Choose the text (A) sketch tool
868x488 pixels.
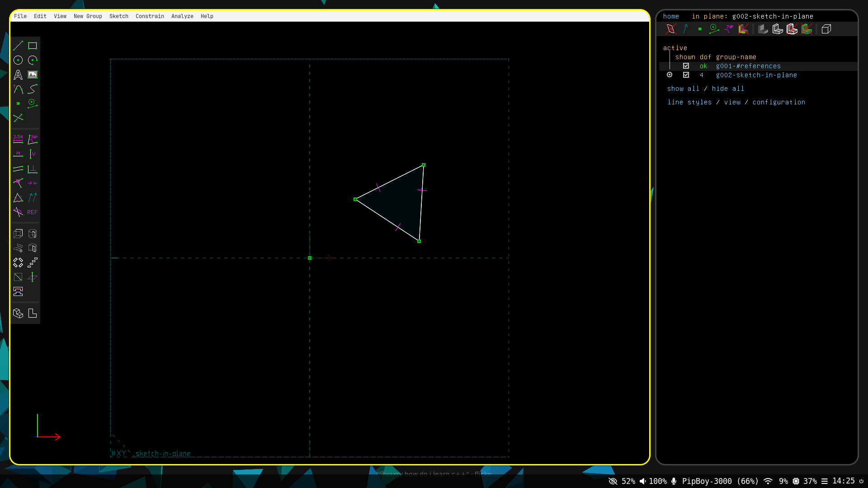point(18,75)
